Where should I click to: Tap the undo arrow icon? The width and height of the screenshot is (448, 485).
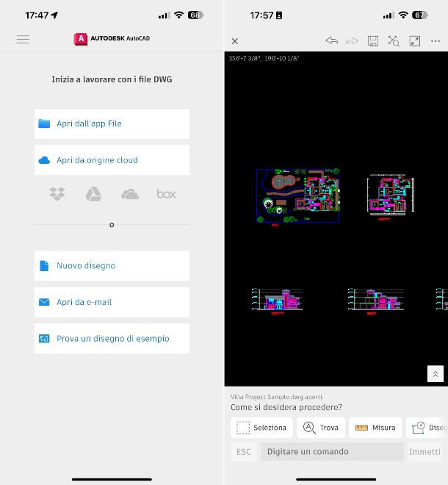coord(331,41)
